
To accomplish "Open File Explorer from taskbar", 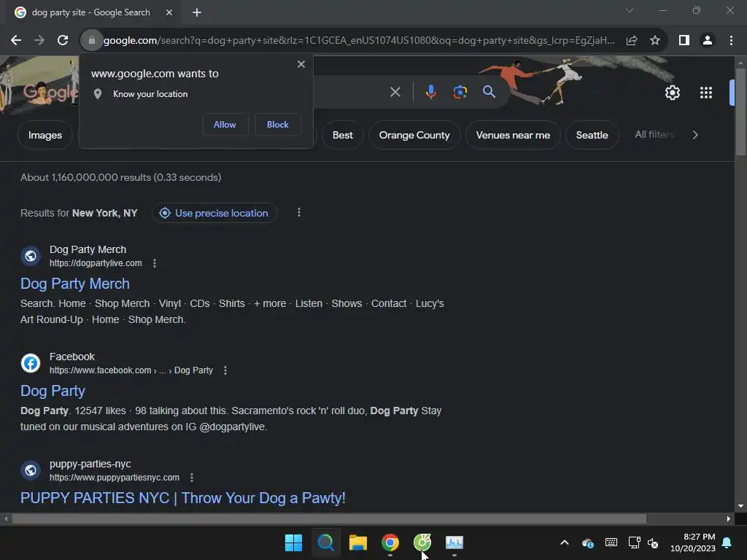I will click(357, 542).
